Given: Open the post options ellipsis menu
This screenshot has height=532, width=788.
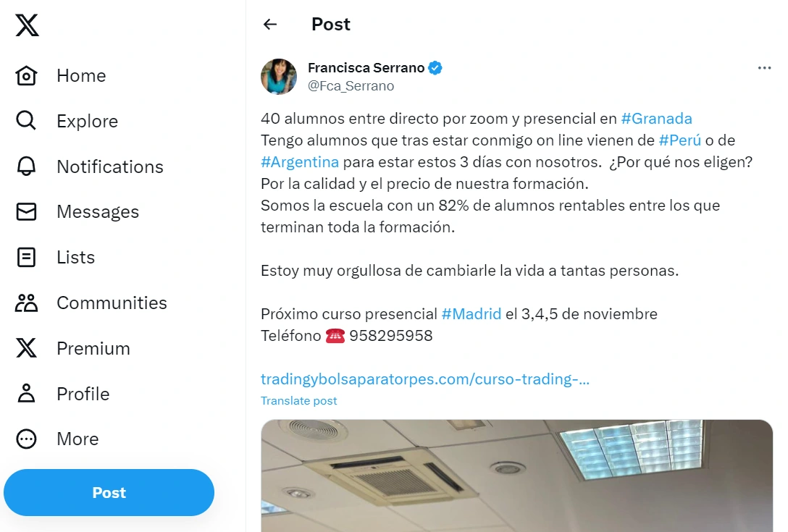Looking at the screenshot, I should [764, 67].
